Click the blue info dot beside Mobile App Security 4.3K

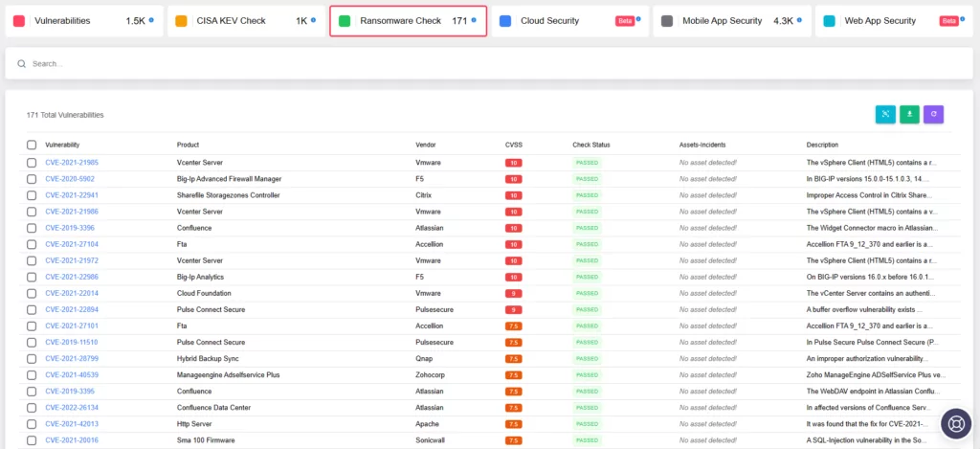(799, 20)
